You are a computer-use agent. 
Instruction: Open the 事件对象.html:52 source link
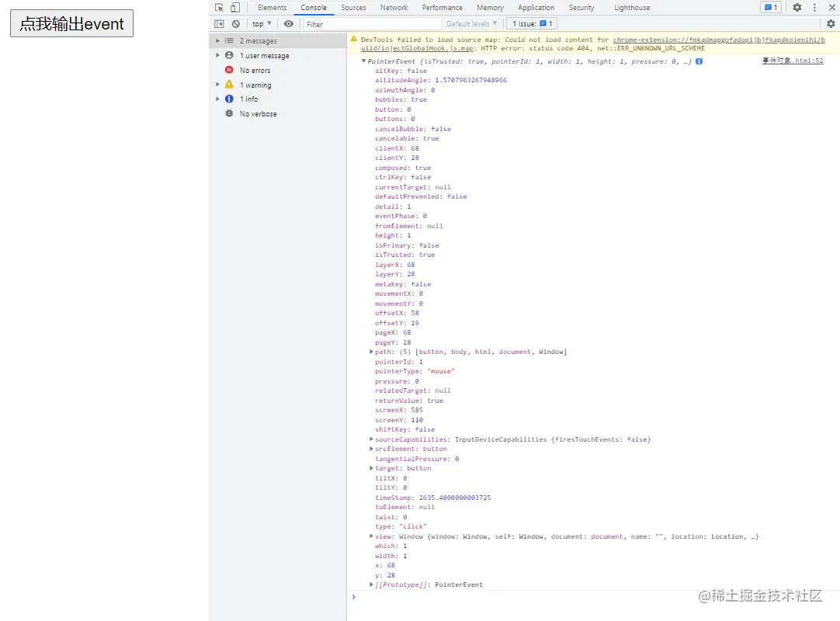[793, 61]
